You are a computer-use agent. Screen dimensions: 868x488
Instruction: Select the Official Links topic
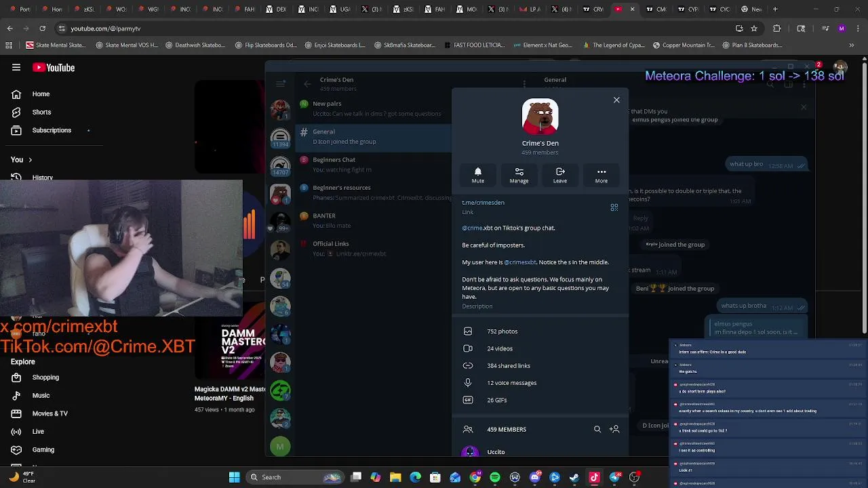[x=373, y=249]
